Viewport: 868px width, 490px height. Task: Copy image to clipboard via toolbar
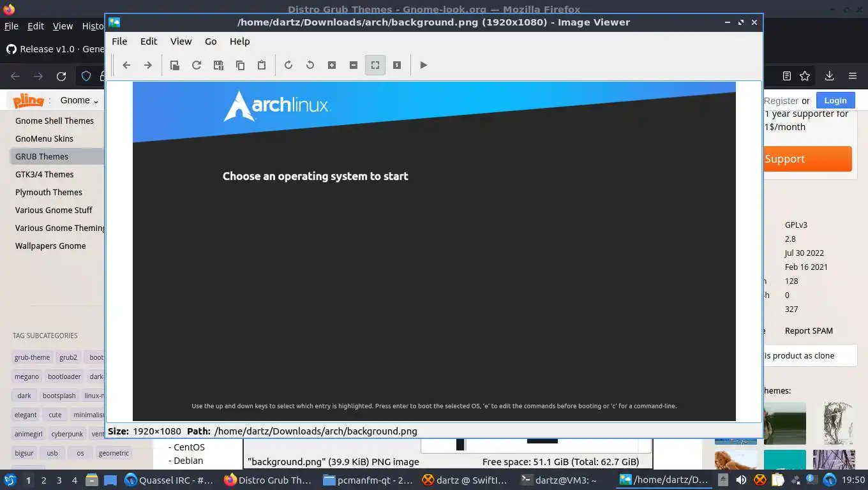click(x=240, y=65)
